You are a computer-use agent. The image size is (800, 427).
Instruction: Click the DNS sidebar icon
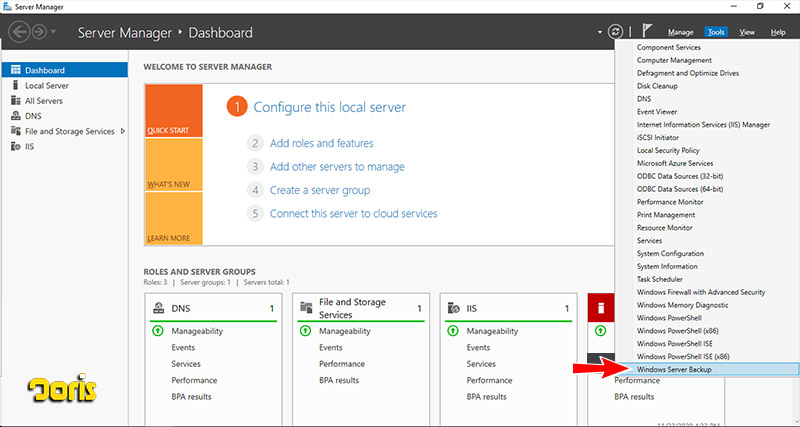coord(16,116)
